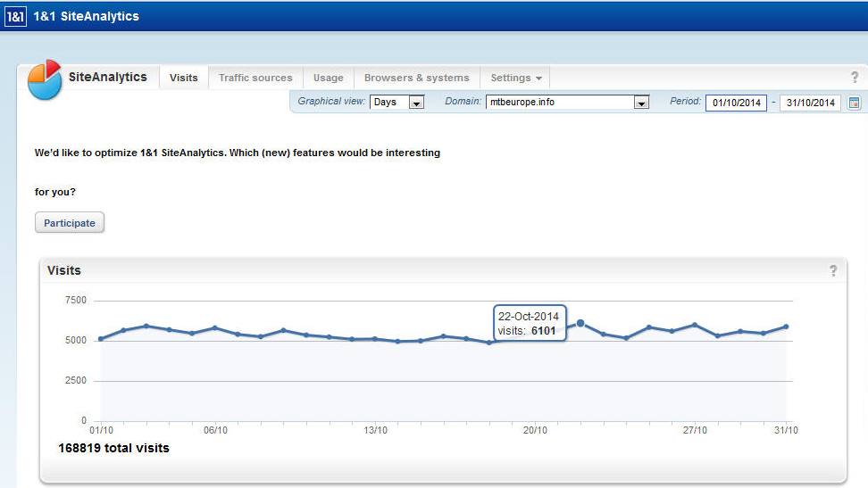
Task: Click the period start date field
Action: click(736, 103)
